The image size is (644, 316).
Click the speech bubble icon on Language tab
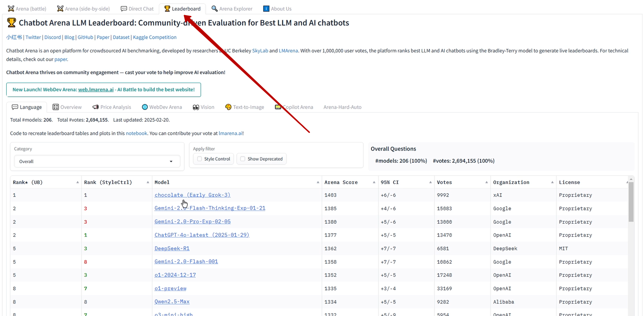point(15,107)
